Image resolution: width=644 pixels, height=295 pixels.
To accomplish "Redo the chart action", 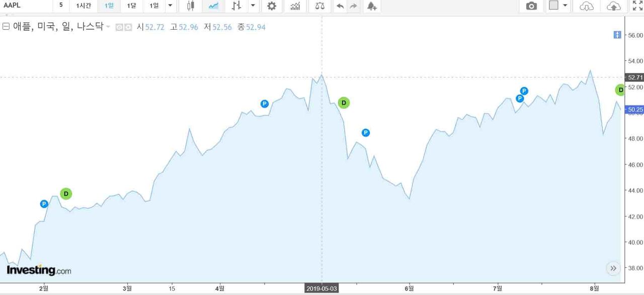I will pos(353,6).
